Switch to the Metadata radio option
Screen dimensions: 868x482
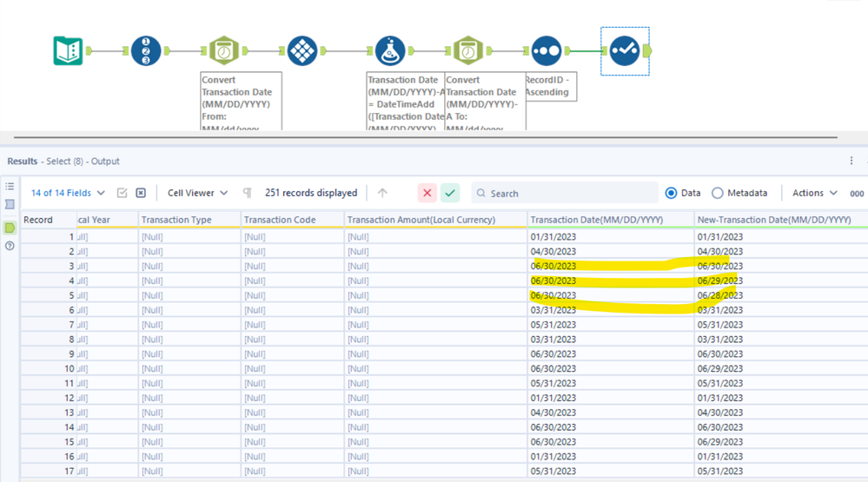[x=717, y=193]
